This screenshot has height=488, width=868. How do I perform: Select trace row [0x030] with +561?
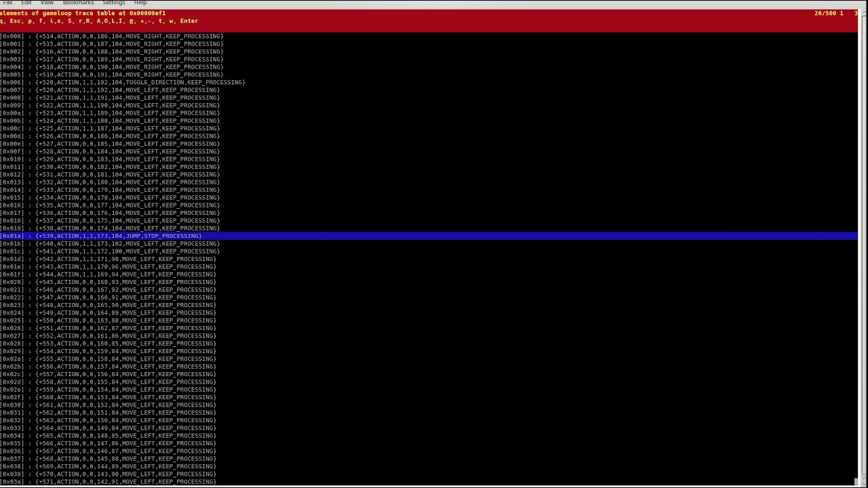pos(108,405)
